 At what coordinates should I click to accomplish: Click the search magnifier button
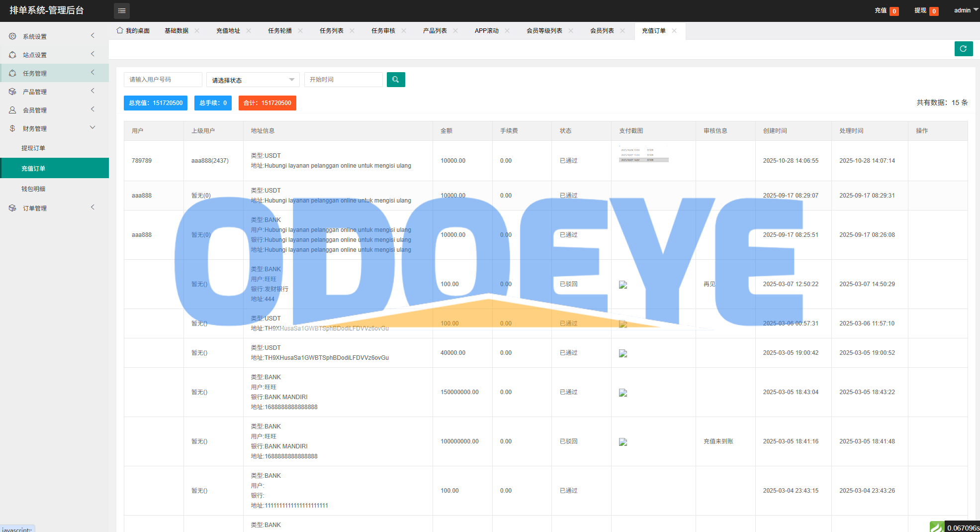(396, 80)
